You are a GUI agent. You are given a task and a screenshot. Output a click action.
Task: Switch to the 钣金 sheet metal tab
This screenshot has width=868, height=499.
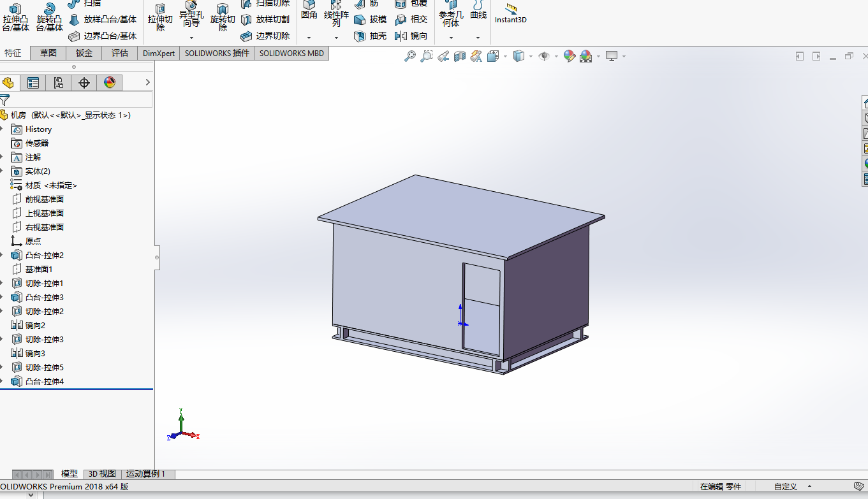click(84, 53)
